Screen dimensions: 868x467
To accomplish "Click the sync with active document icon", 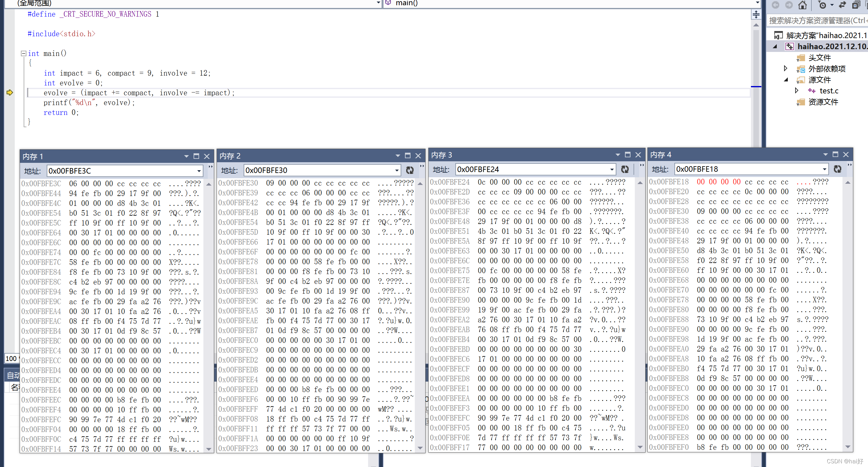I will coord(842,5).
